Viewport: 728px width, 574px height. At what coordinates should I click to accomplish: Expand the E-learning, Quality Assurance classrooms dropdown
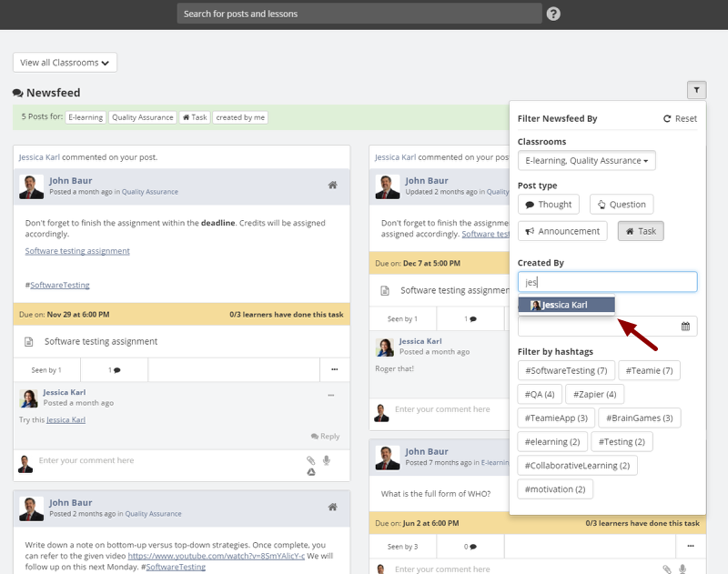click(586, 160)
